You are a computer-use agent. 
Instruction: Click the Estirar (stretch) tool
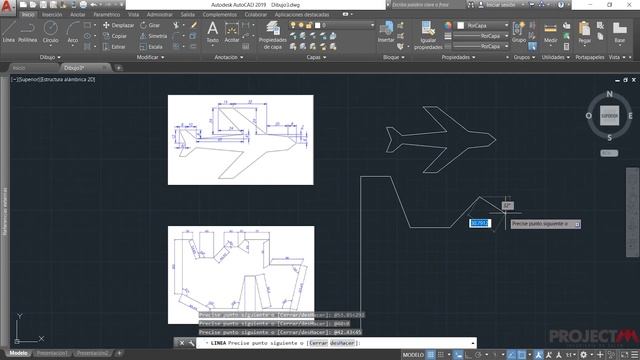[x=114, y=47]
